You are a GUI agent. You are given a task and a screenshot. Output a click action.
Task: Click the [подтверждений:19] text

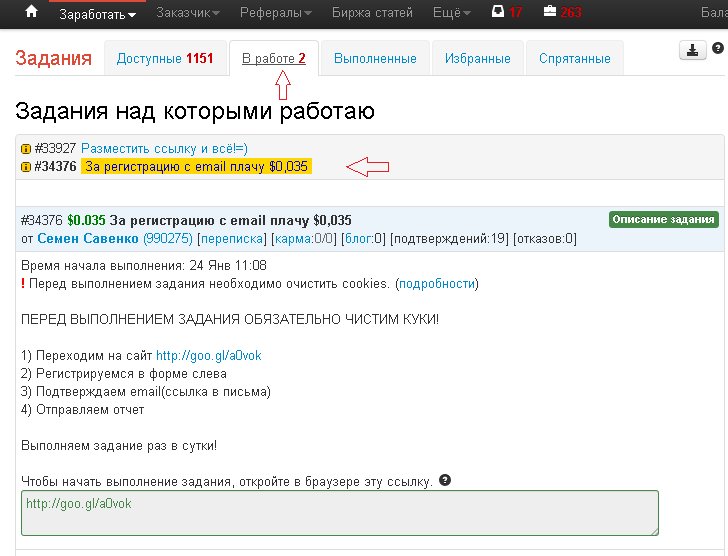pyautogui.click(x=449, y=239)
